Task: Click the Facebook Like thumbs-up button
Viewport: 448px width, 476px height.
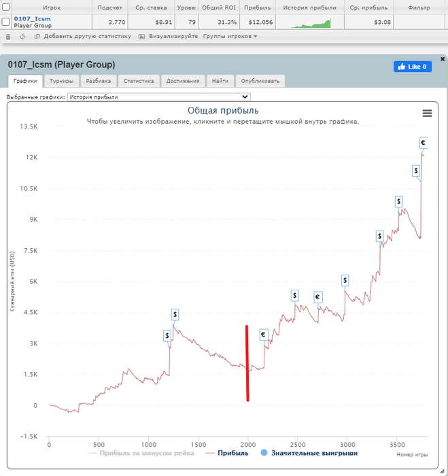Action: (413, 67)
